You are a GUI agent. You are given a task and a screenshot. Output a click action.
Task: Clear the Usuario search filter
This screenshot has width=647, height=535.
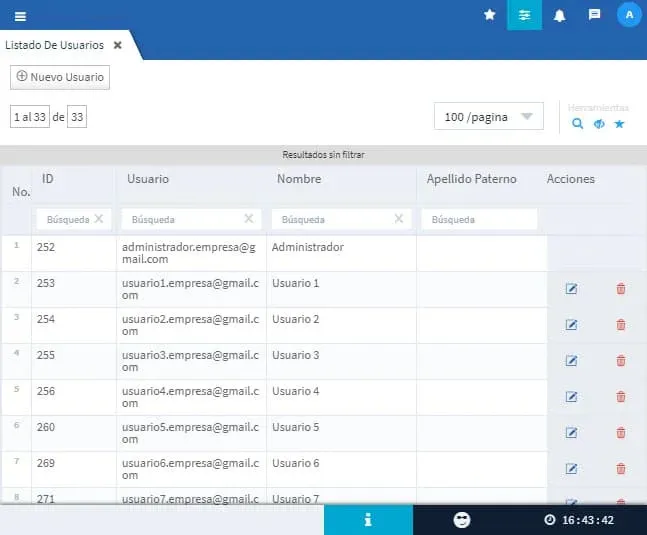pos(249,218)
